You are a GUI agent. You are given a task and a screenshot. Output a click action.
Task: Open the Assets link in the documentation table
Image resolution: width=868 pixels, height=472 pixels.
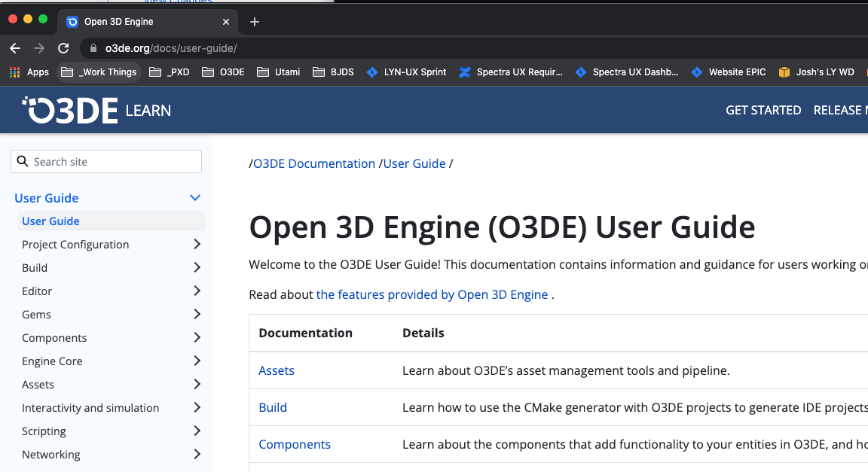277,370
